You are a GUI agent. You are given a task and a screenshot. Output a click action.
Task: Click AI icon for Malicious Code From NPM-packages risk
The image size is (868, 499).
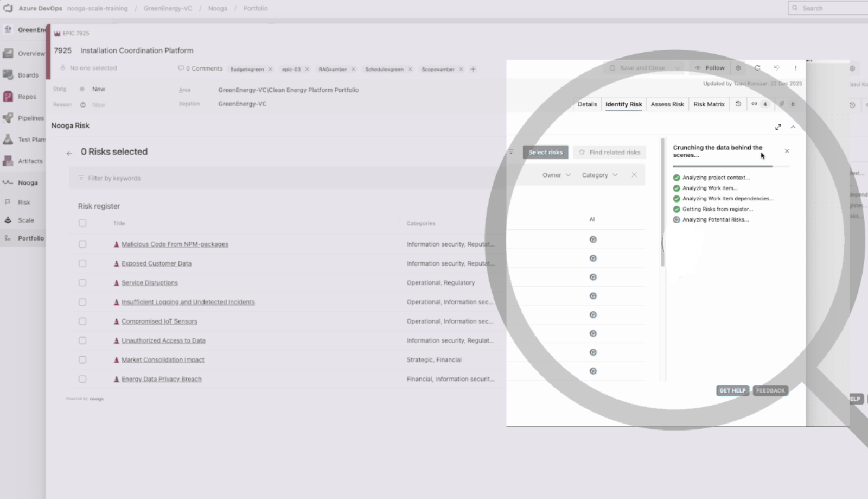pyautogui.click(x=593, y=239)
